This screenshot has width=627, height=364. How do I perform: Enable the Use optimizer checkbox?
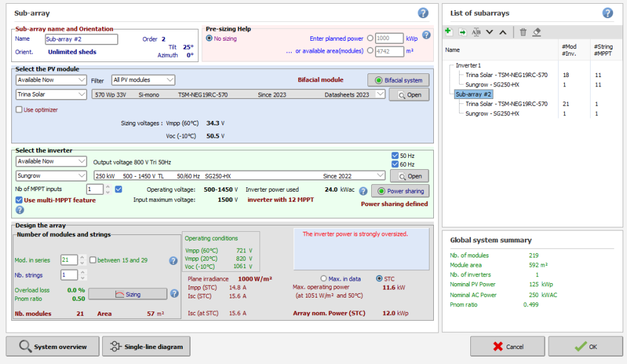[x=19, y=110]
